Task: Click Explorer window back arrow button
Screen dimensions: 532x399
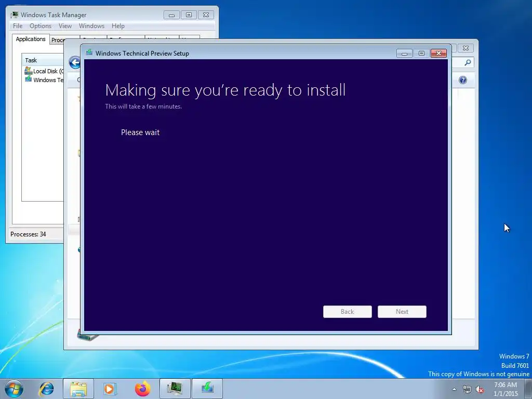Action: click(74, 62)
